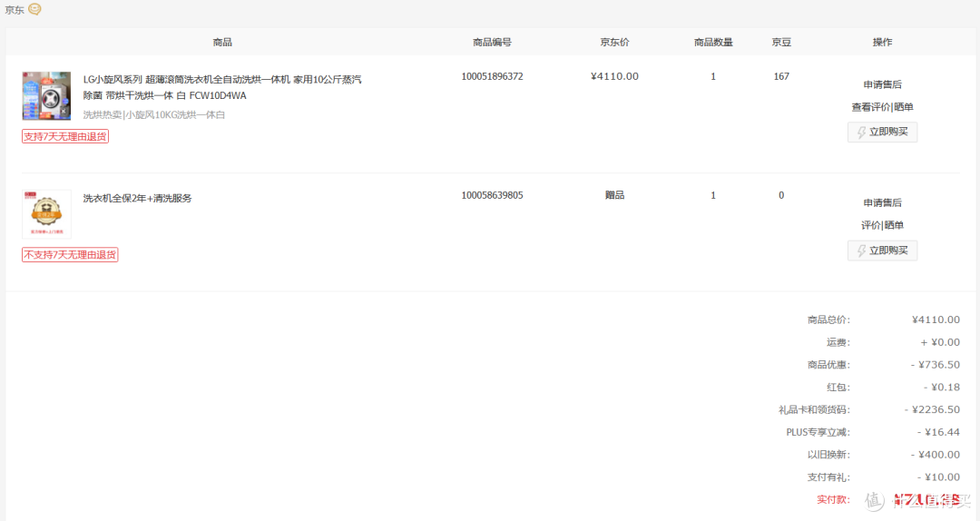Click the 礼品卡和领货码 - ¥2236.50 amount
Screen dimensions: 980x521
pos(932,409)
